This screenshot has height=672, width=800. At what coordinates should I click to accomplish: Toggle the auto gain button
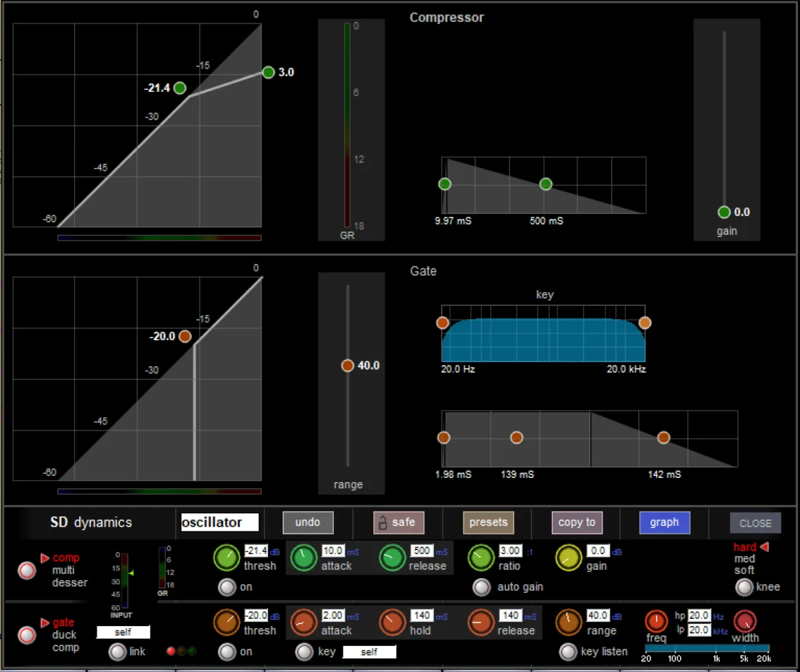coord(481,587)
